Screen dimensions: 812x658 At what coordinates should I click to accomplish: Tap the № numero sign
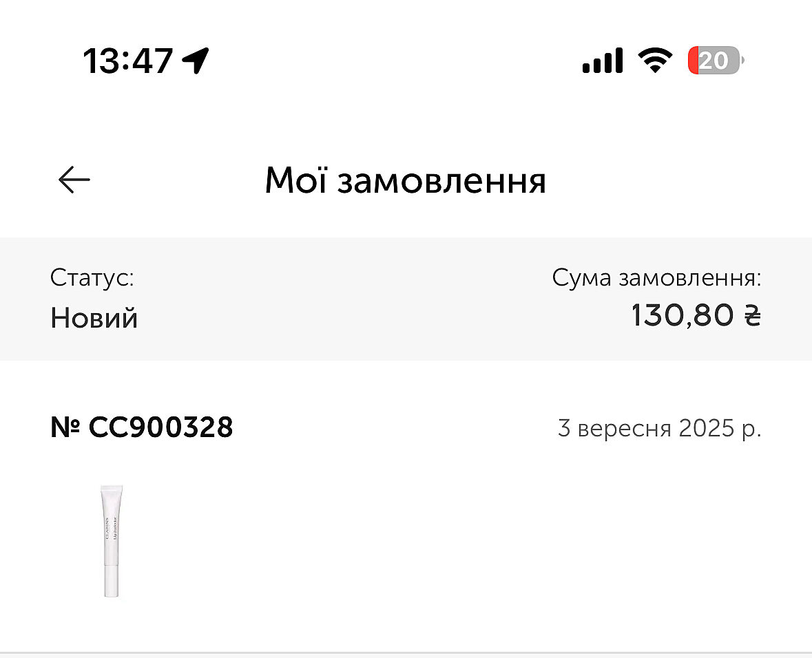tap(65, 427)
